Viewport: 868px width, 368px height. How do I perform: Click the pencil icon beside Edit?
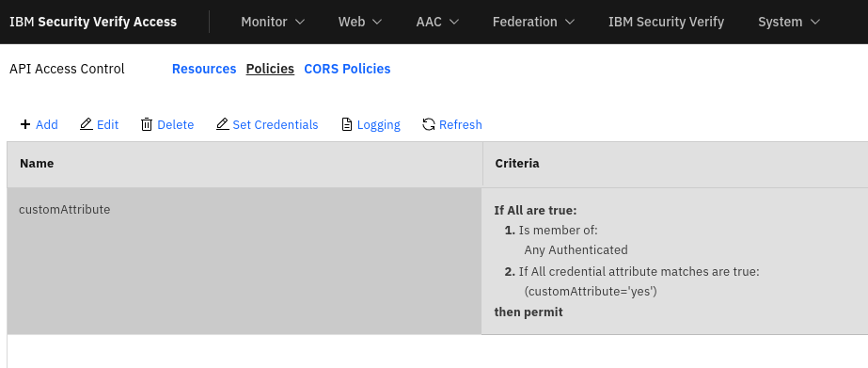point(87,124)
